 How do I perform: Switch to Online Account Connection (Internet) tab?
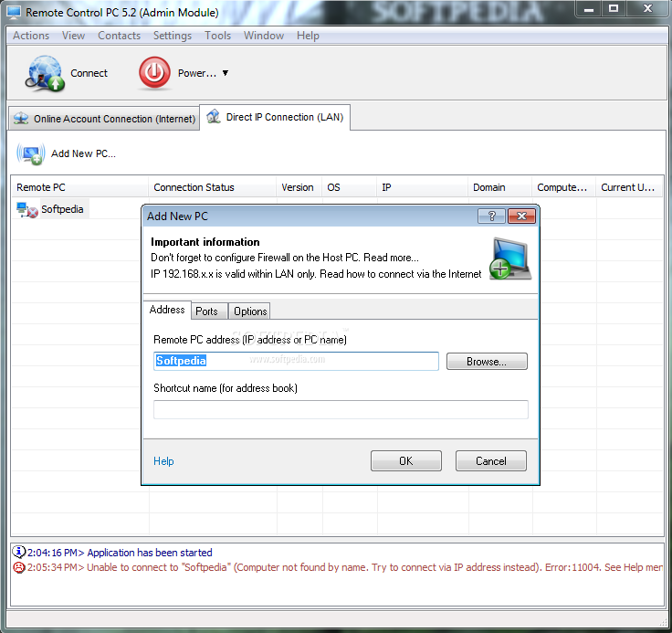point(104,119)
